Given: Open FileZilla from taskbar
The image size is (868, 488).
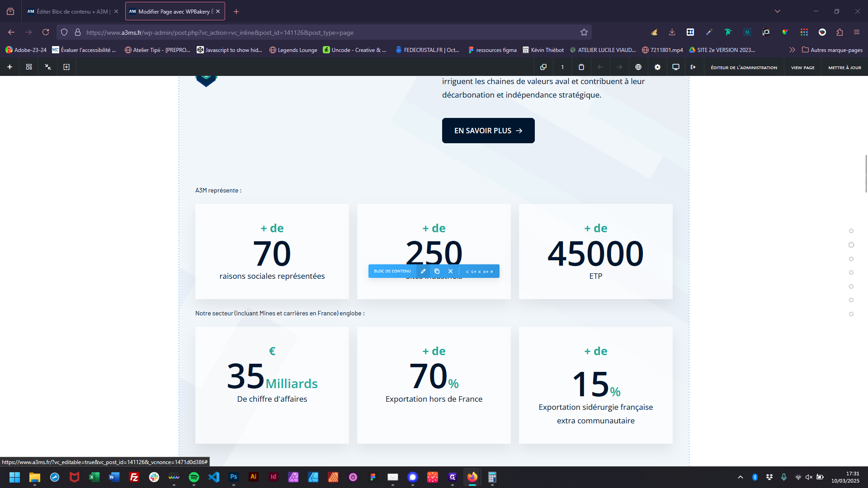Looking at the screenshot, I should [134, 477].
